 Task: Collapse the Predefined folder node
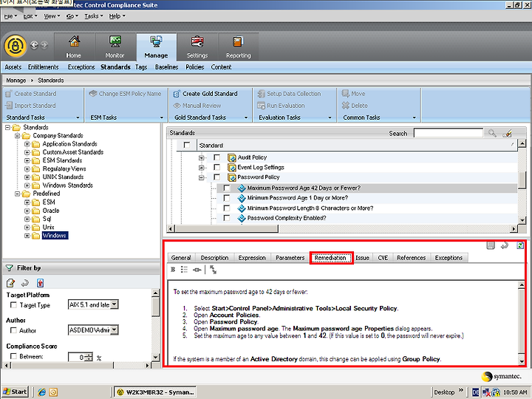pyautogui.click(x=17, y=194)
